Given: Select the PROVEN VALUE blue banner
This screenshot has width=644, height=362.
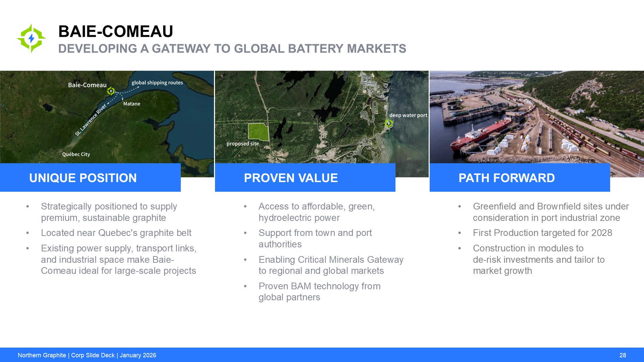Looking at the screenshot, I should [x=305, y=178].
